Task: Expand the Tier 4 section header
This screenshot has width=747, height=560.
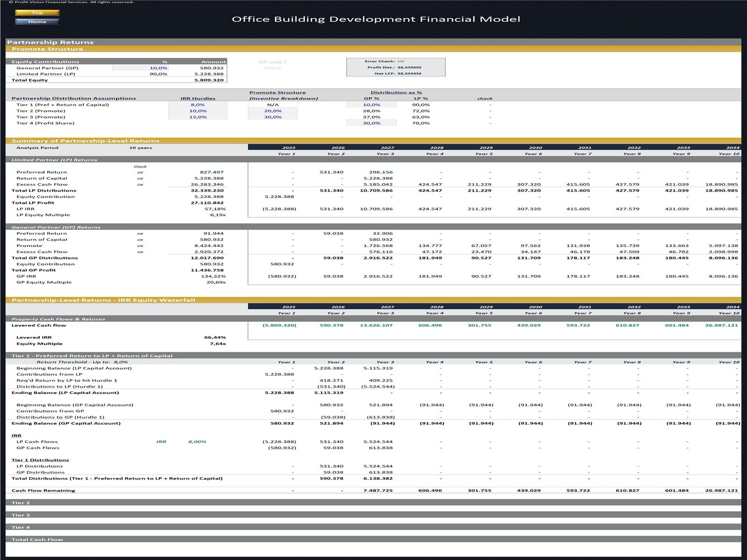Action: click(21, 527)
